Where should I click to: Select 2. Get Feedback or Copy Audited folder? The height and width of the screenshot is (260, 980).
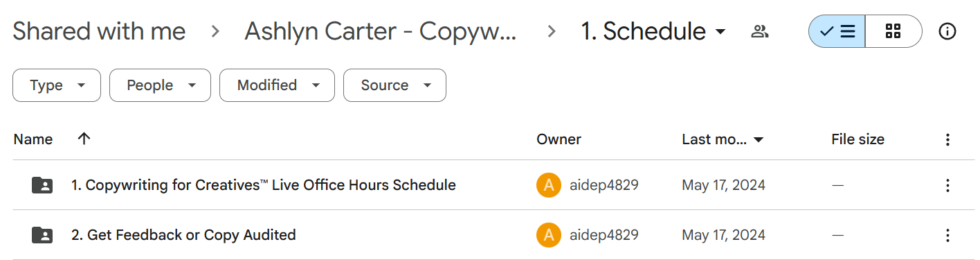point(493,235)
